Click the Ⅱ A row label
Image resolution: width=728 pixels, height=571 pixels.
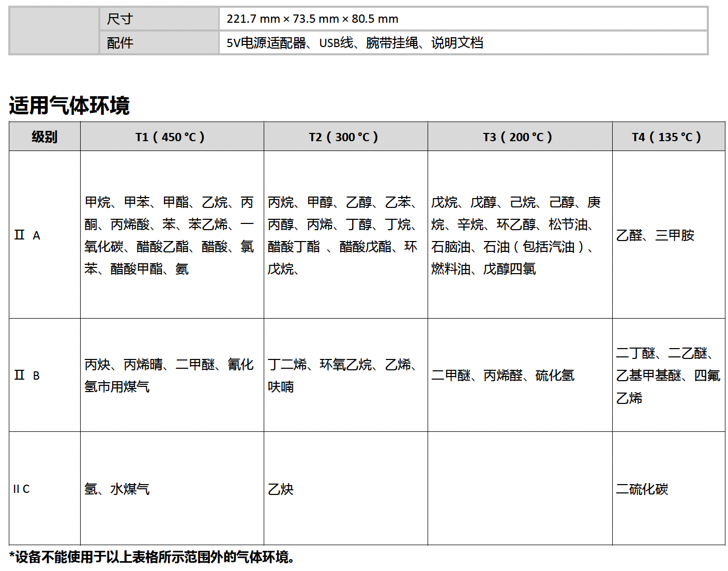[x=27, y=236]
